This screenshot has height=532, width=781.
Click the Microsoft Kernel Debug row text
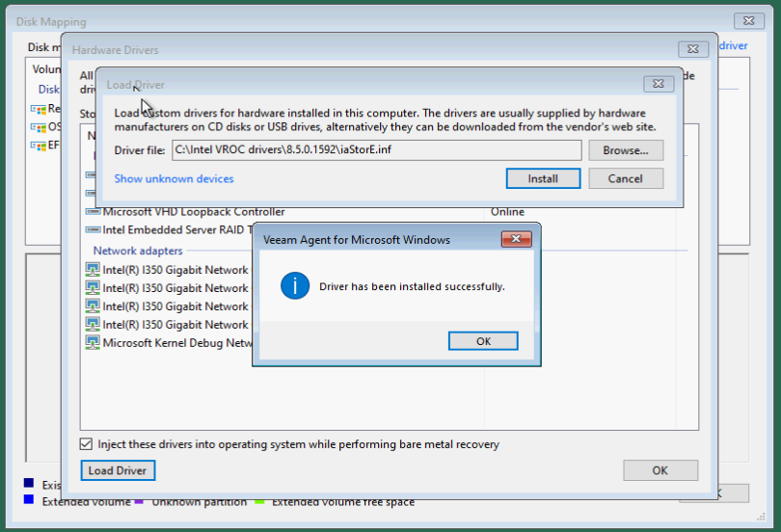click(x=177, y=343)
